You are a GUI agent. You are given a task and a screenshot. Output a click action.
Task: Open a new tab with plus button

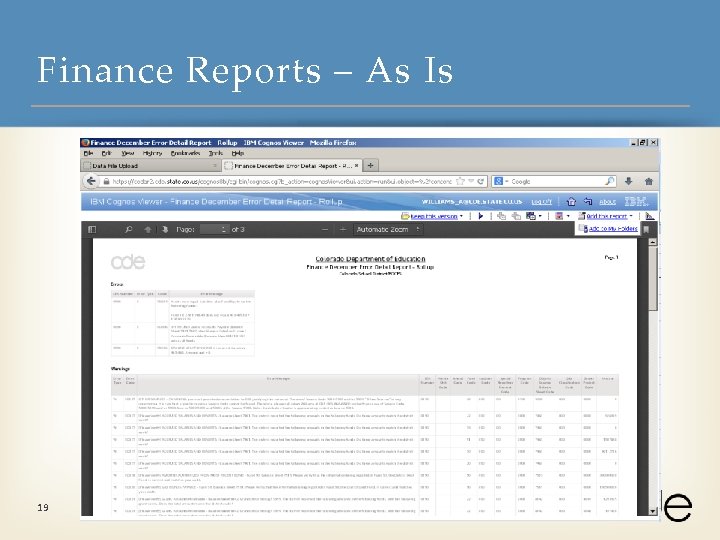[x=371, y=165]
